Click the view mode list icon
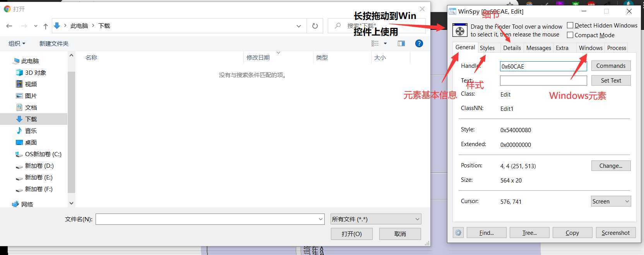This screenshot has width=644, height=255. pos(375,43)
